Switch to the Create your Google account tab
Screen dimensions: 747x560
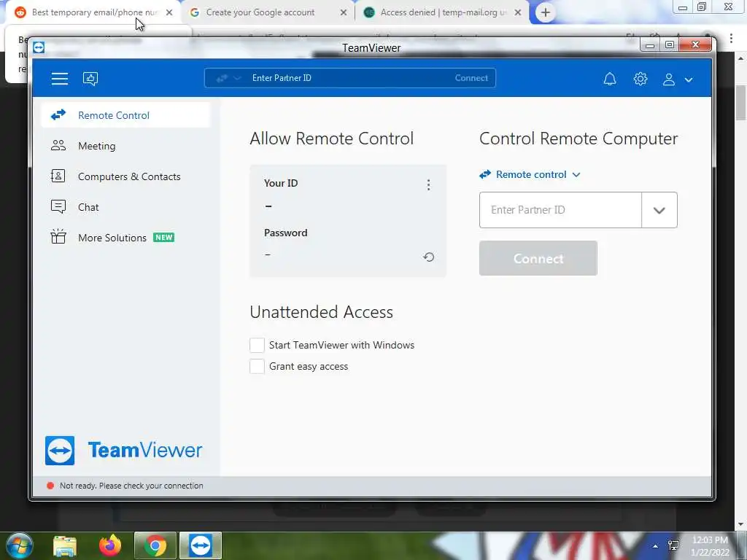pyautogui.click(x=267, y=12)
